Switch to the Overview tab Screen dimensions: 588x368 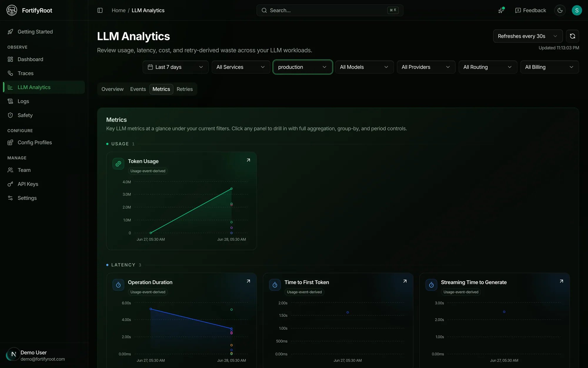coord(112,89)
